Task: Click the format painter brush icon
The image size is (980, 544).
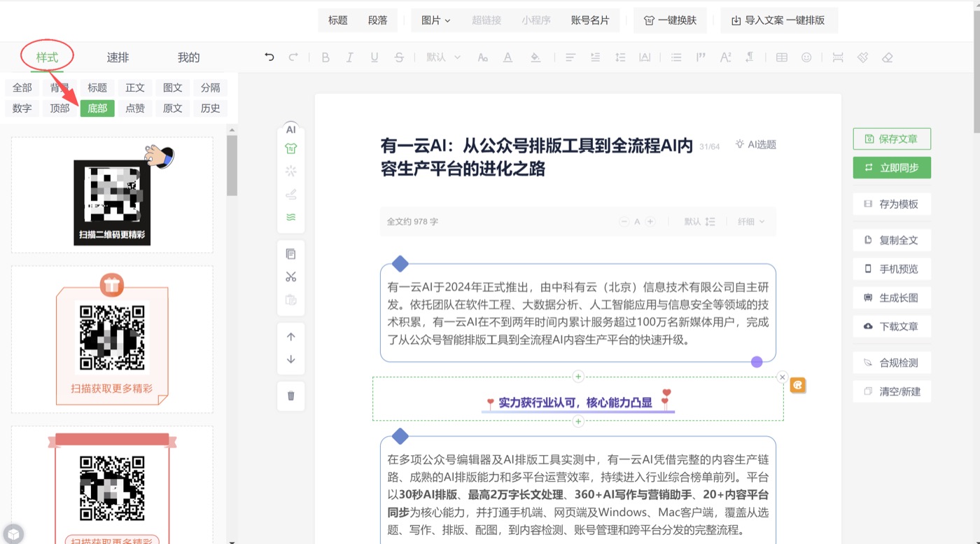Action: click(862, 57)
